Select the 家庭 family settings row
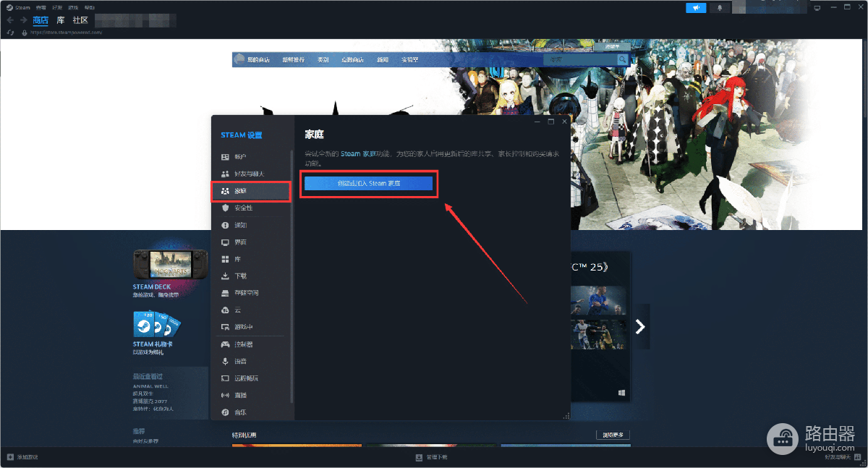This screenshot has width=868, height=468. 250,191
